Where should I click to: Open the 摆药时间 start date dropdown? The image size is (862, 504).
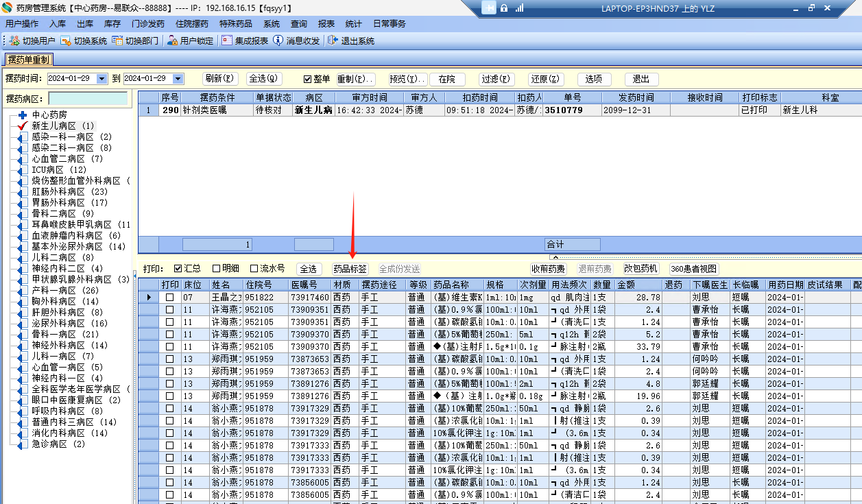[x=102, y=79]
